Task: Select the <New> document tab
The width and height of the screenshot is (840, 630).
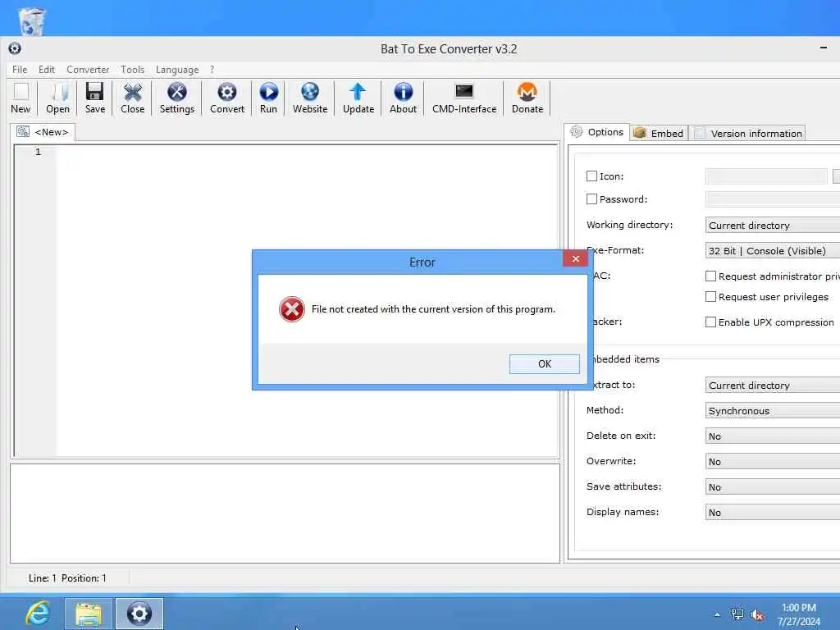Action: 43,132
